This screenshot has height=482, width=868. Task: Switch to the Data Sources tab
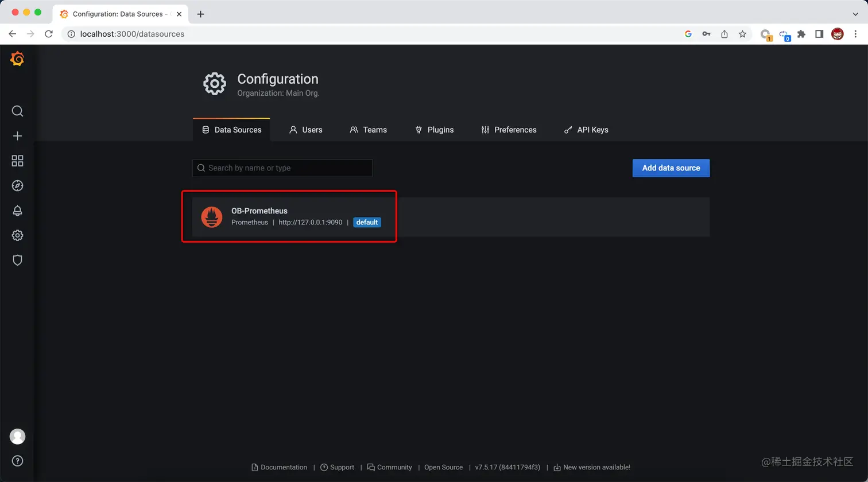point(231,130)
